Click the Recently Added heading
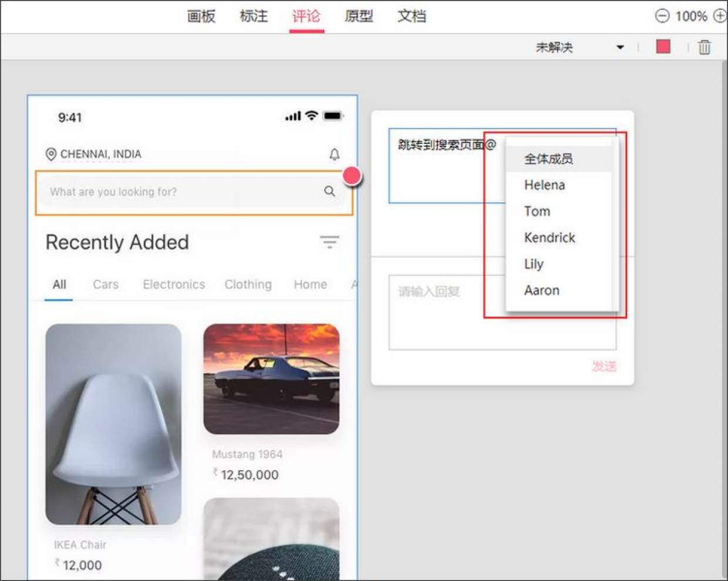The image size is (728, 581). click(x=117, y=242)
